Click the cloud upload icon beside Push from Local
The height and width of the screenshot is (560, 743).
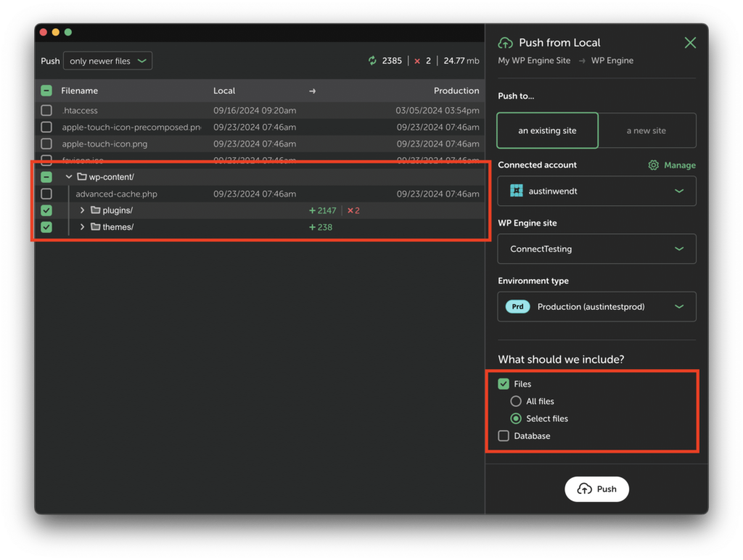click(x=505, y=43)
